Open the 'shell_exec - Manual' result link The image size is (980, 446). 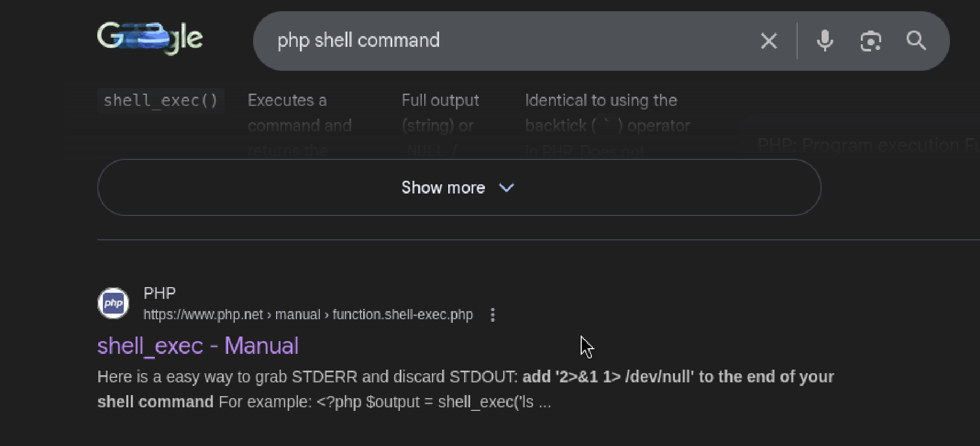click(198, 346)
